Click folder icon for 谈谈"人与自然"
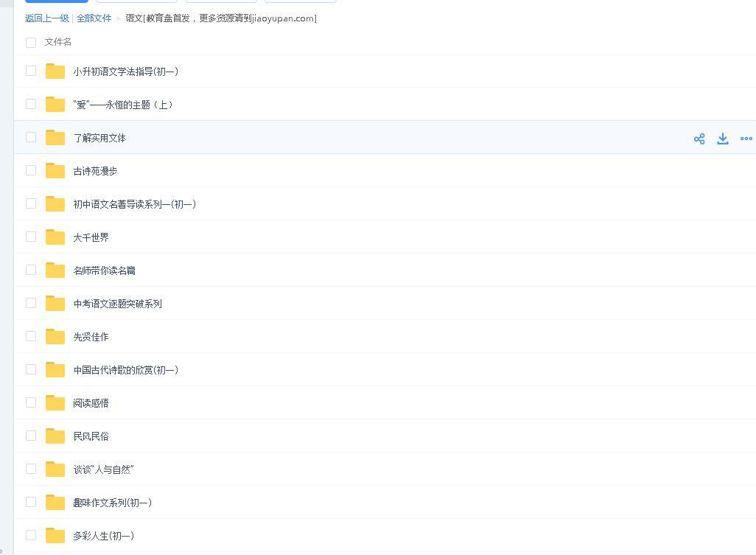The width and height of the screenshot is (756, 555). pos(55,470)
